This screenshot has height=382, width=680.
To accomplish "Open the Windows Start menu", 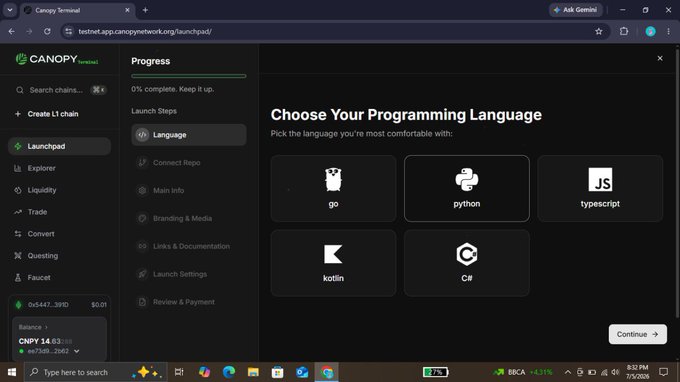I will (x=12, y=372).
